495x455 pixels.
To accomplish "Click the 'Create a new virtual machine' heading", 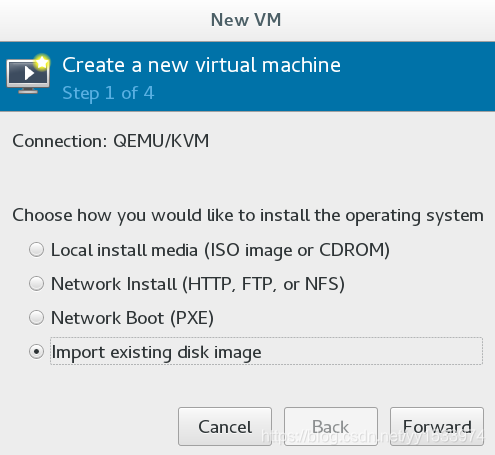I will [201, 65].
